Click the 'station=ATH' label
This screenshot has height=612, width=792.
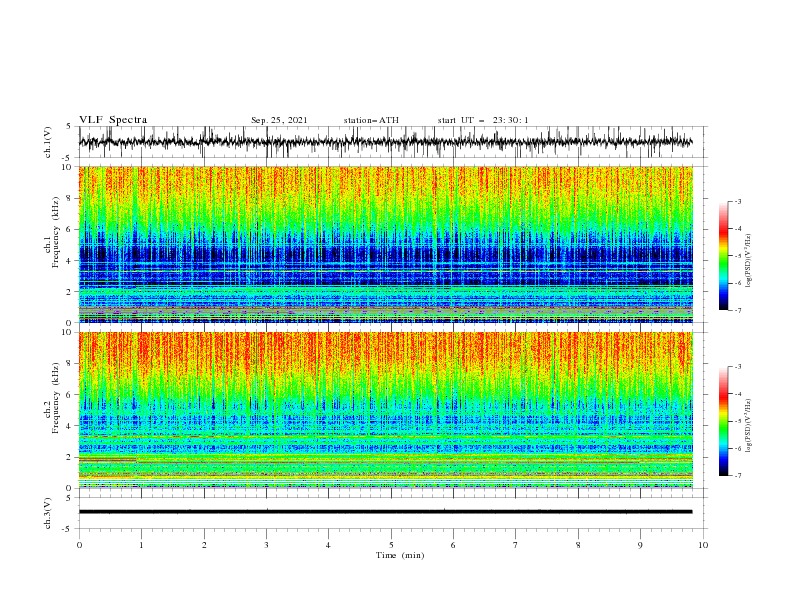click(371, 120)
